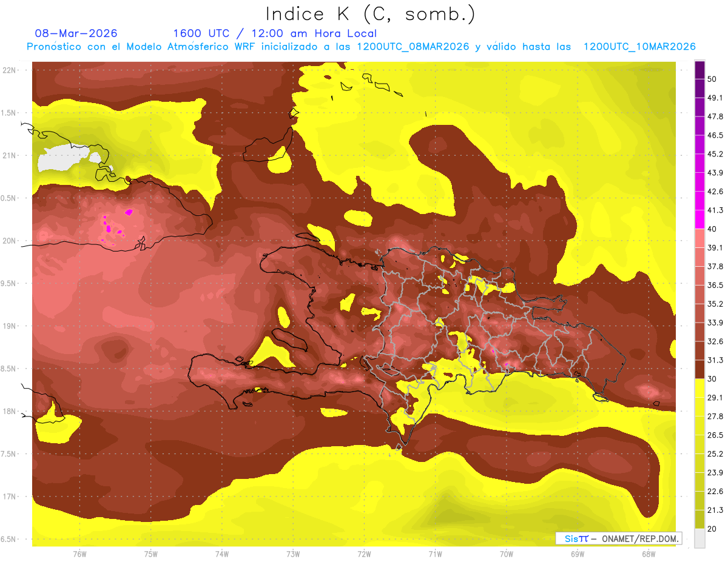The image size is (728, 562).
Task: Click the '21.3' colorbar label
Action: 715,510
